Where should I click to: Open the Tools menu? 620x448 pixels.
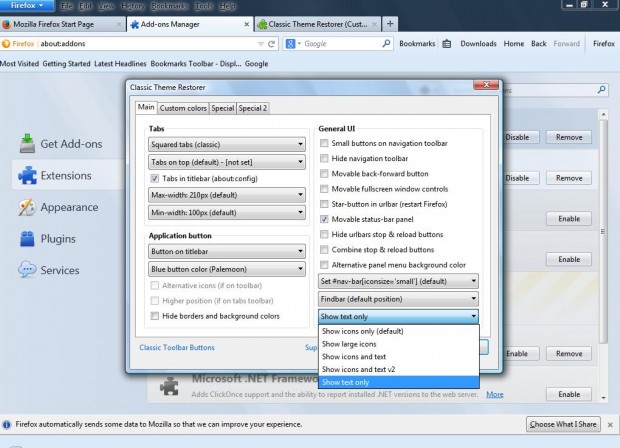point(204,6)
